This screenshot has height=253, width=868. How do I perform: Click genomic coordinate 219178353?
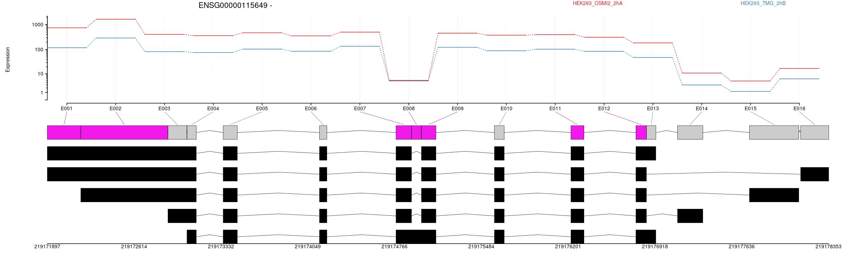[829, 247]
